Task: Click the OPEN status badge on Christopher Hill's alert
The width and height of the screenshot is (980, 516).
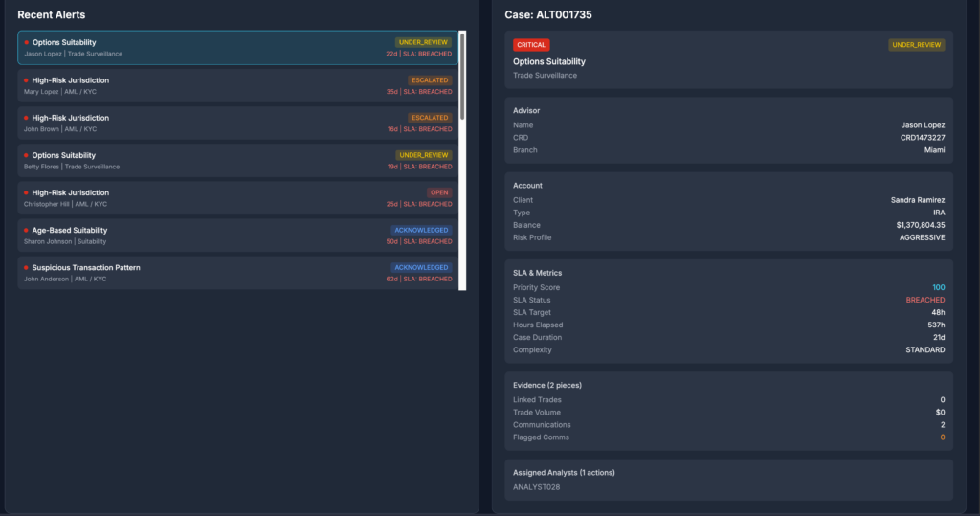Action: [439, 192]
